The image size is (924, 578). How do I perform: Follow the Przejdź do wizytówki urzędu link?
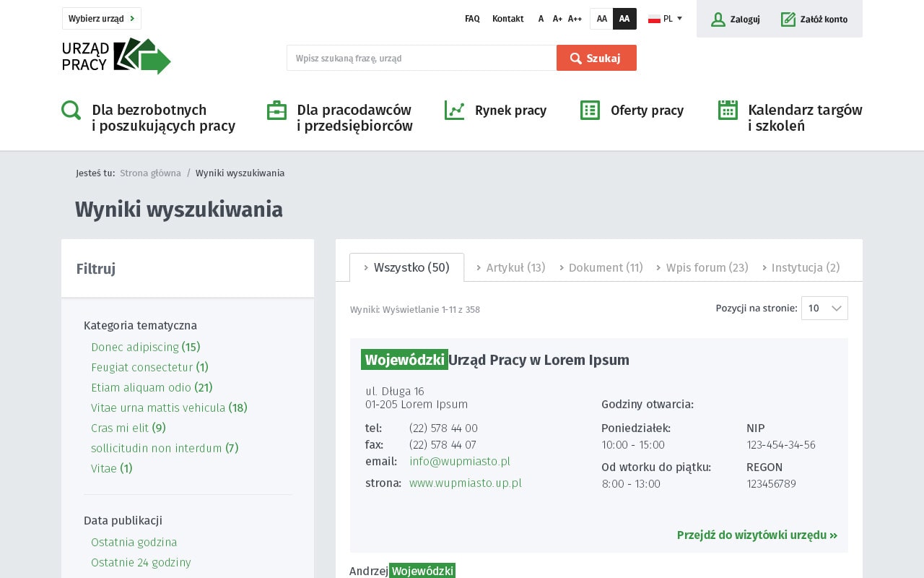click(757, 535)
